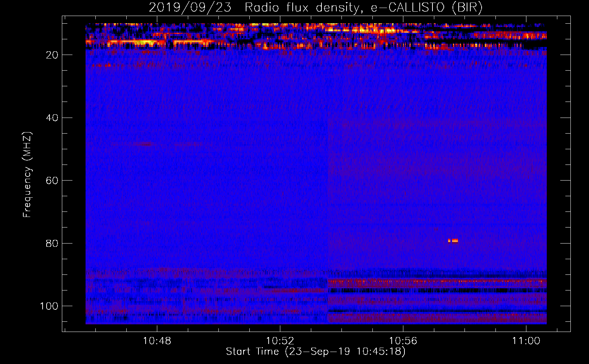Click the plot title '2019/09/23 Radio flux density'

pyautogui.click(x=316, y=8)
